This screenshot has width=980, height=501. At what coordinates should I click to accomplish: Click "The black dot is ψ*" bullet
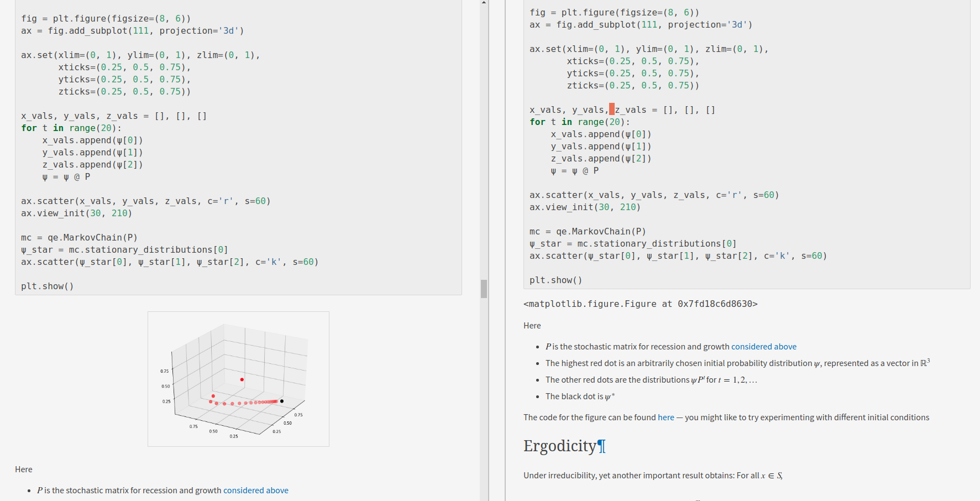click(580, 396)
